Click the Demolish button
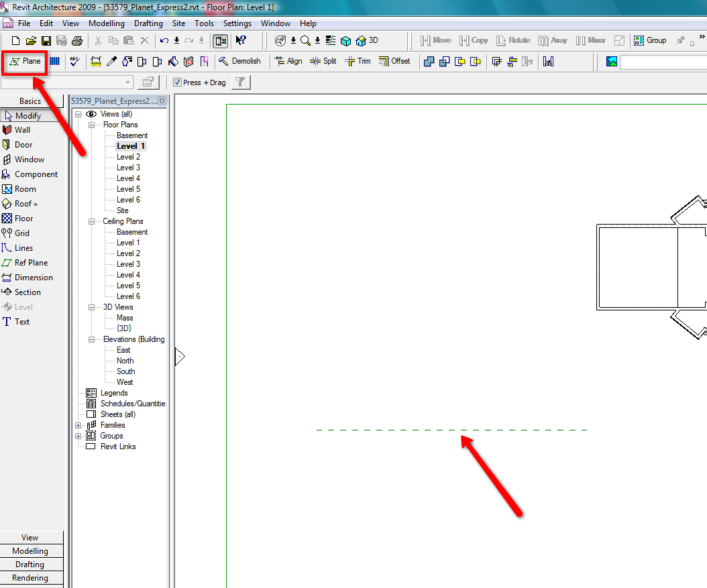The height and width of the screenshot is (588, 707). coord(239,61)
